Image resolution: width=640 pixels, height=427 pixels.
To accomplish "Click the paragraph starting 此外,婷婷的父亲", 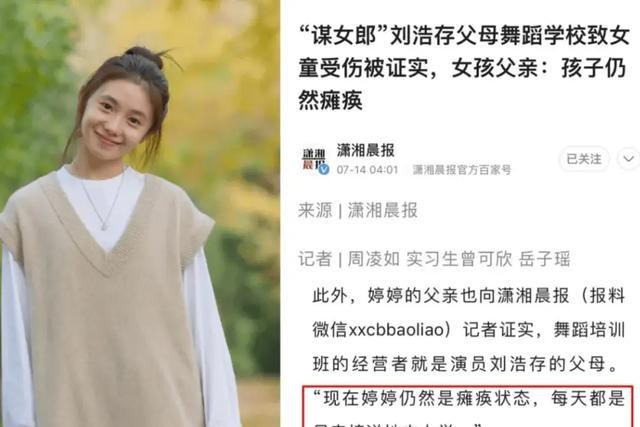I will click(x=469, y=330).
